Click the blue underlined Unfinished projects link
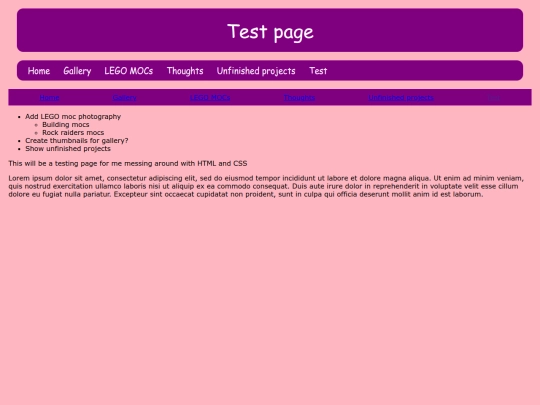540x405 pixels. tap(401, 97)
